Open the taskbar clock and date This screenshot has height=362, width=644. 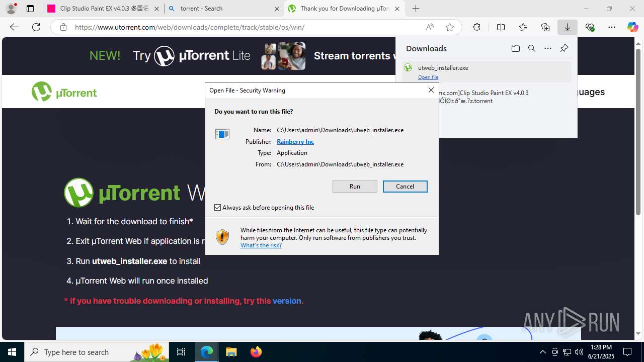[x=602, y=352]
